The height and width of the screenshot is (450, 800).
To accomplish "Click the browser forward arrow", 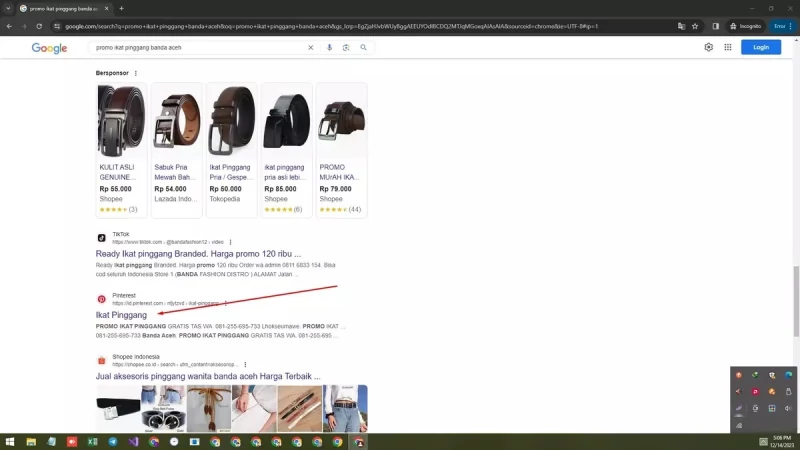I will click(x=23, y=26).
